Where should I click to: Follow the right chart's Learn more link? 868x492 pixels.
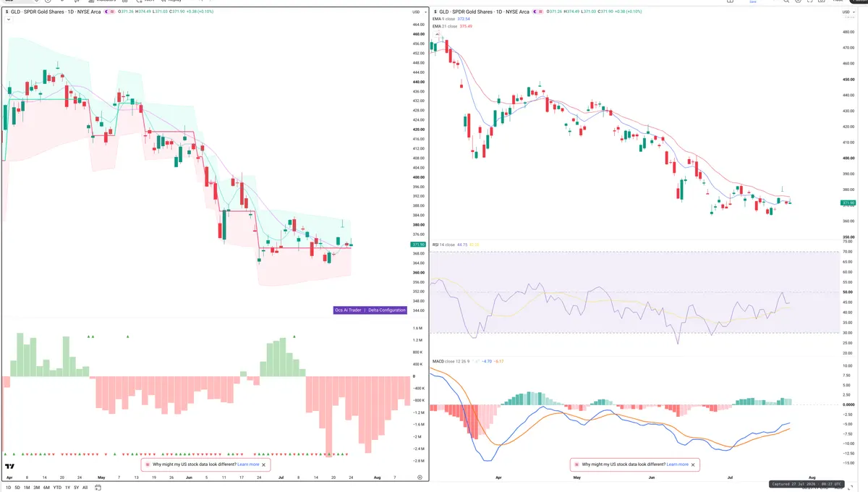(x=678, y=465)
